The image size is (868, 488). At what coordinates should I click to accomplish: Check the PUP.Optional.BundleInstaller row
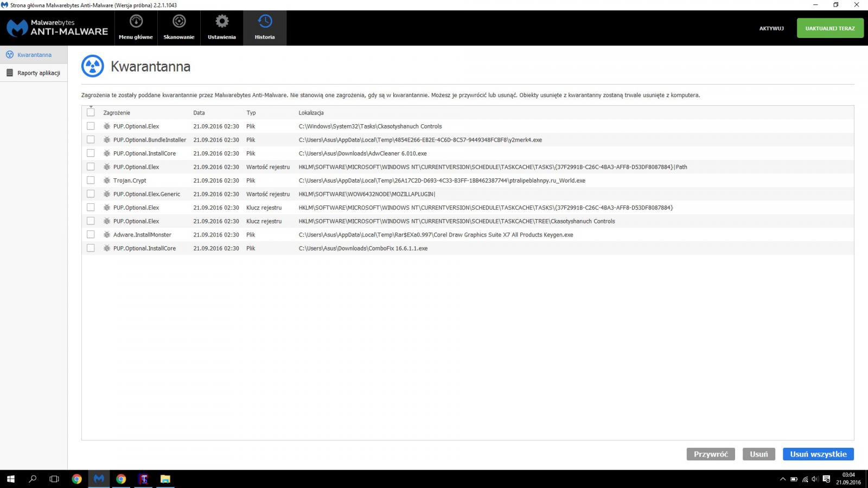pyautogui.click(x=91, y=140)
